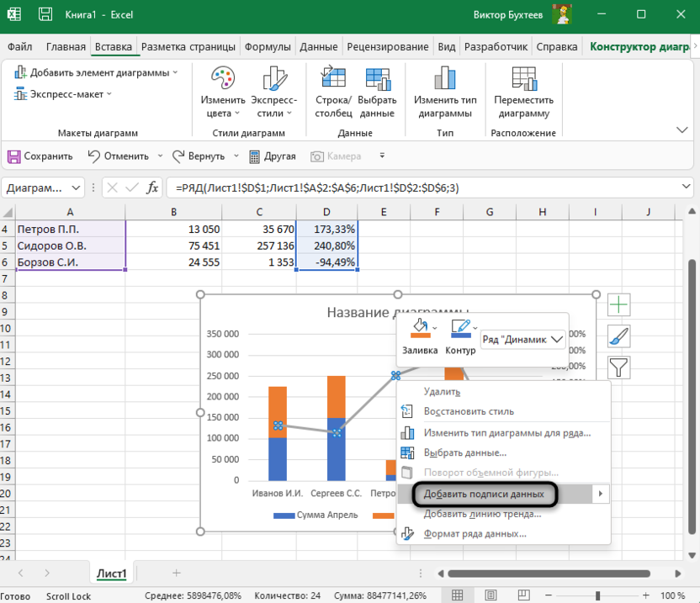Click the Select Data ribbon button

(x=377, y=93)
